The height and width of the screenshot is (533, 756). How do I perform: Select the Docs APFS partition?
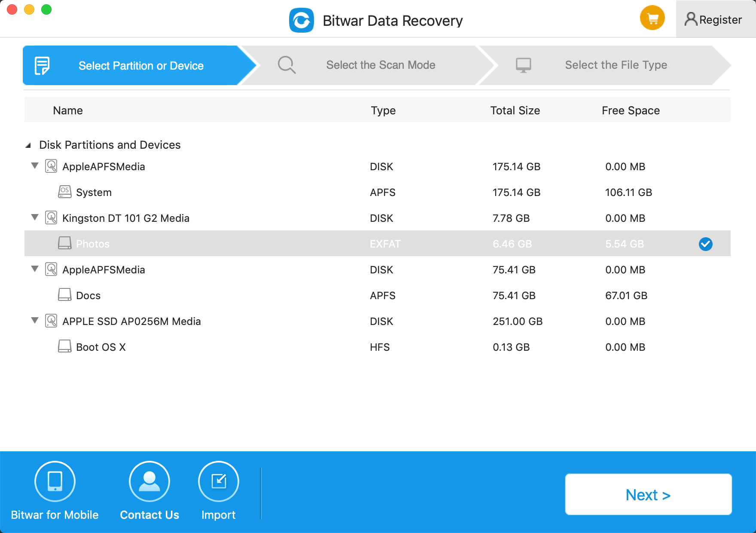[x=377, y=295]
